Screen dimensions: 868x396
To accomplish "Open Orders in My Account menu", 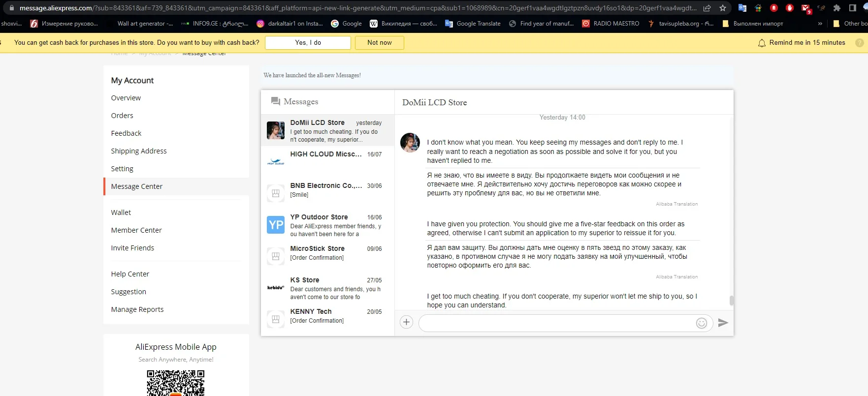I will tap(122, 116).
